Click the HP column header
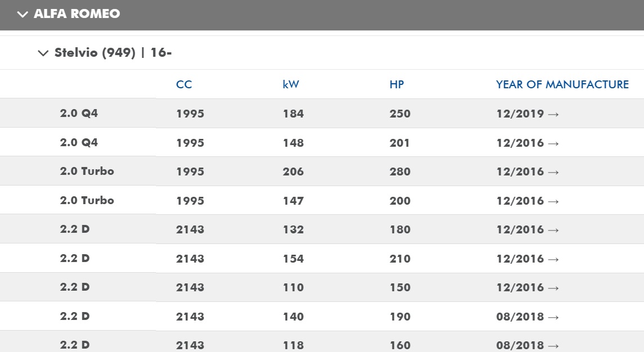Screen dimensions: 644x352 pyautogui.click(x=397, y=85)
